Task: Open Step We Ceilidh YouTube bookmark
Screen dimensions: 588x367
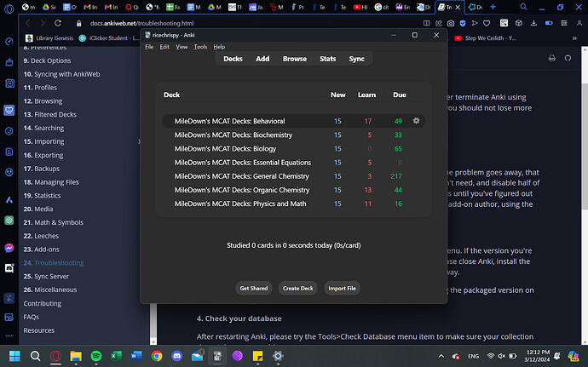Action: pyautogui.click(x=485, y=38)
